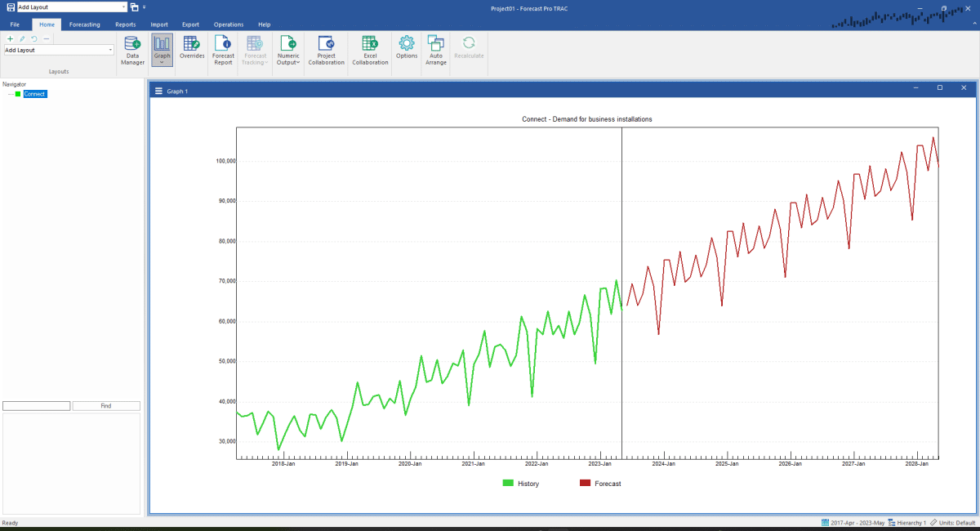Click the date range calendar icon in status bar
Screen dimensions: 980x531
point(827,522)
